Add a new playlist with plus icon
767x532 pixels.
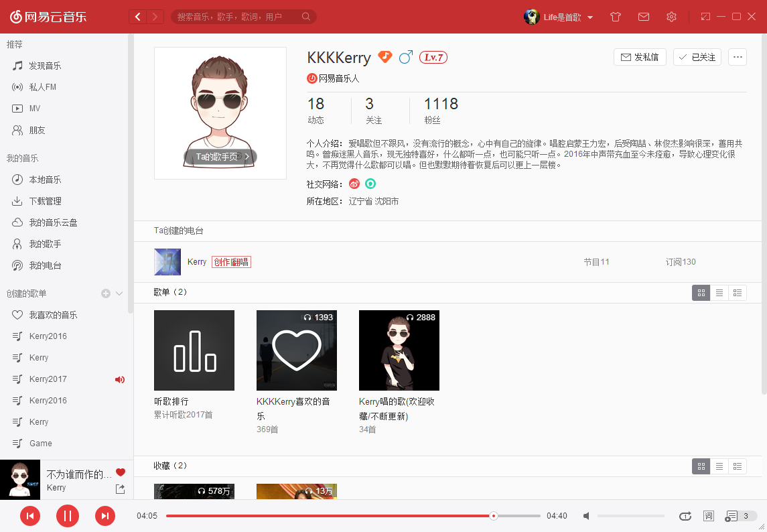(106, 293)
